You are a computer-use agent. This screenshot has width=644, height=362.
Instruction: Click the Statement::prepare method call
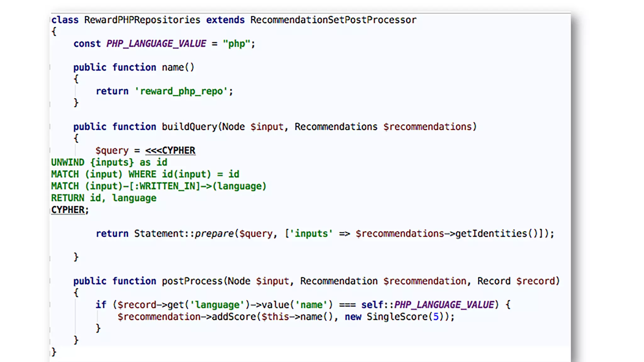[x=184, y=234]
